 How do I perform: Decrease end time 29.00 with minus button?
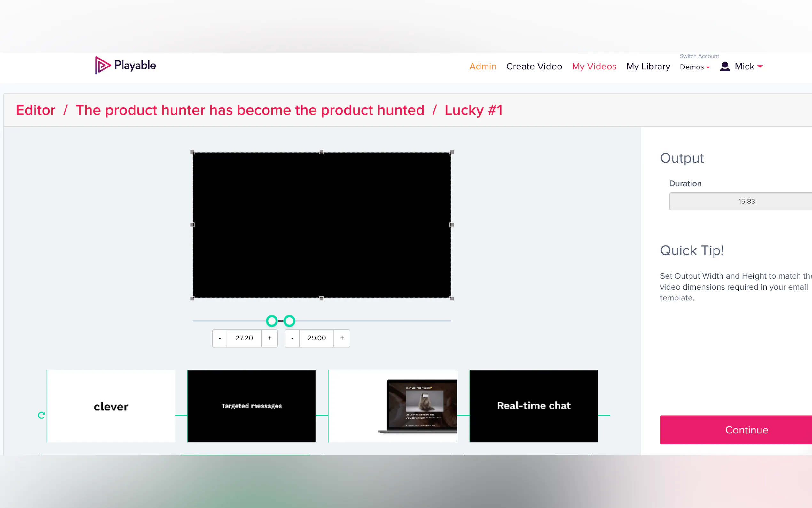pyautogui.click(x=292, y=338)
